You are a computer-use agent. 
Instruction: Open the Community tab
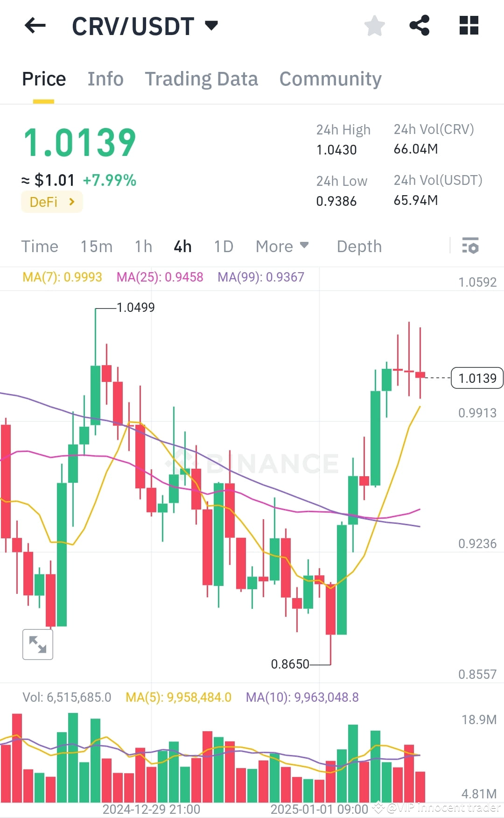[x=330, y=78]
